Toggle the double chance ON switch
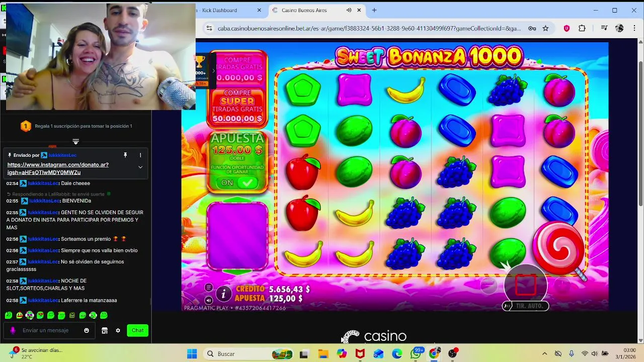The image size is (644, 362). pyautogui.click(x=238, y=183)
